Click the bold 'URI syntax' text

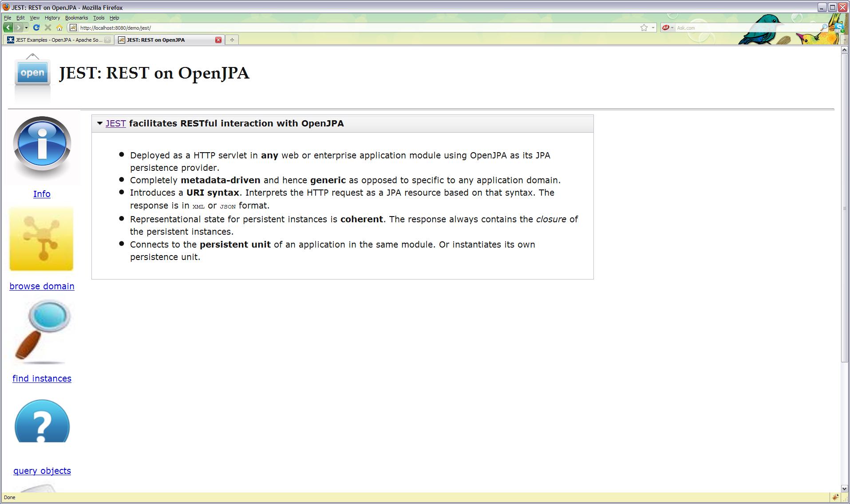tap(213, 193)
